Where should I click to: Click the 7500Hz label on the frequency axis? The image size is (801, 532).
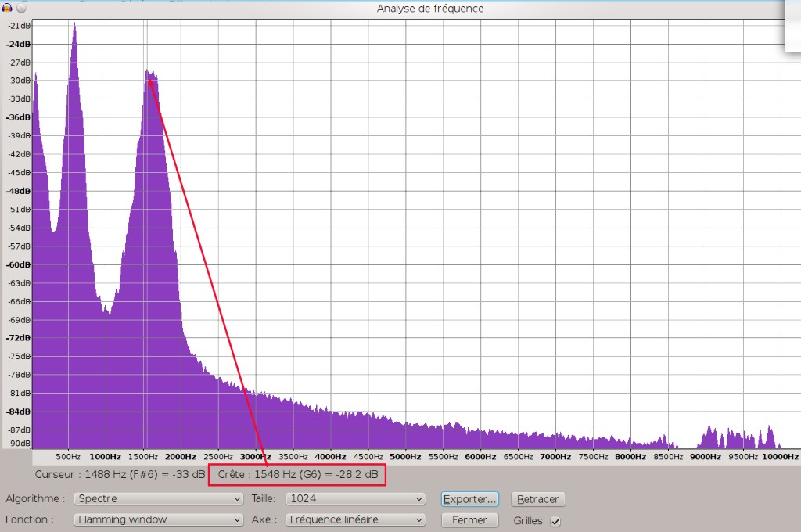pos(593,456)
